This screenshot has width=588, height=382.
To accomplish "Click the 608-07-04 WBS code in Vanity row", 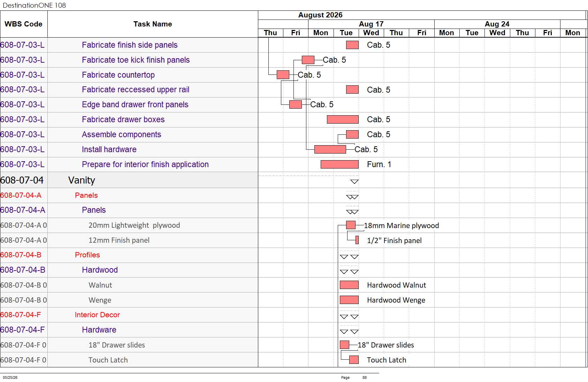I will click(x=22, y=180).
